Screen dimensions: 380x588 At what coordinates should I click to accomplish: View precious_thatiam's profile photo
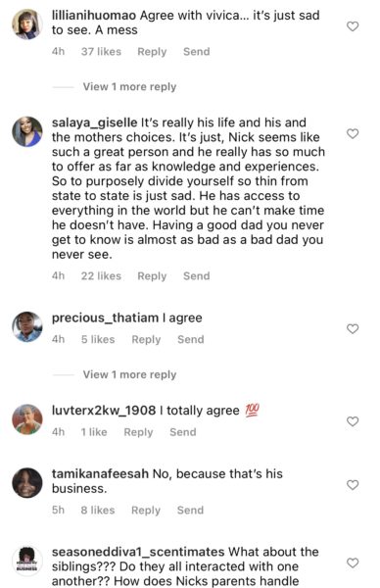tap(27, 326)
